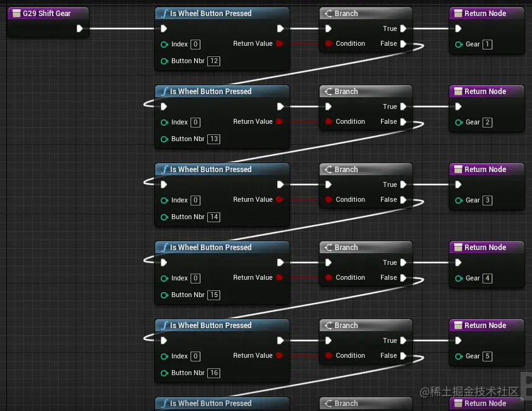Click the Return Value pin on the Button Nbr 15 node
The height and width of the screenshot is (411, 532).
[x=280, y=277]
